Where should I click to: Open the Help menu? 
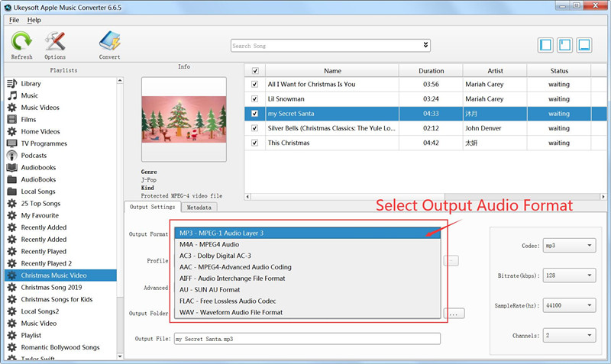point(34,20)
